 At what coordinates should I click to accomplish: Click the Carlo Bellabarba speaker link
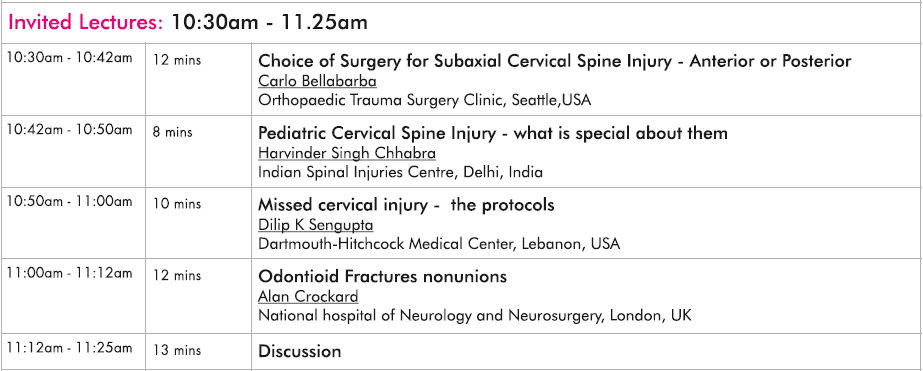(x=317, y=81)
